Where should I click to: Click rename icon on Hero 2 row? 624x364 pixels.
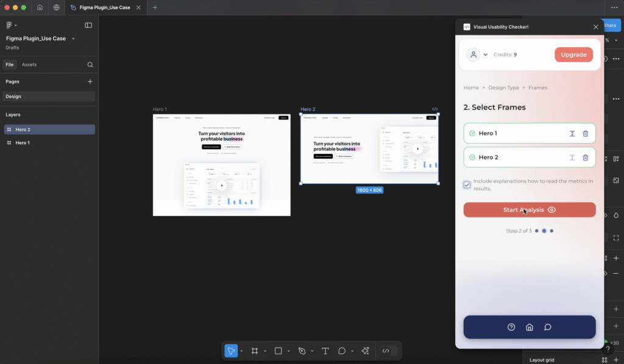572,158
